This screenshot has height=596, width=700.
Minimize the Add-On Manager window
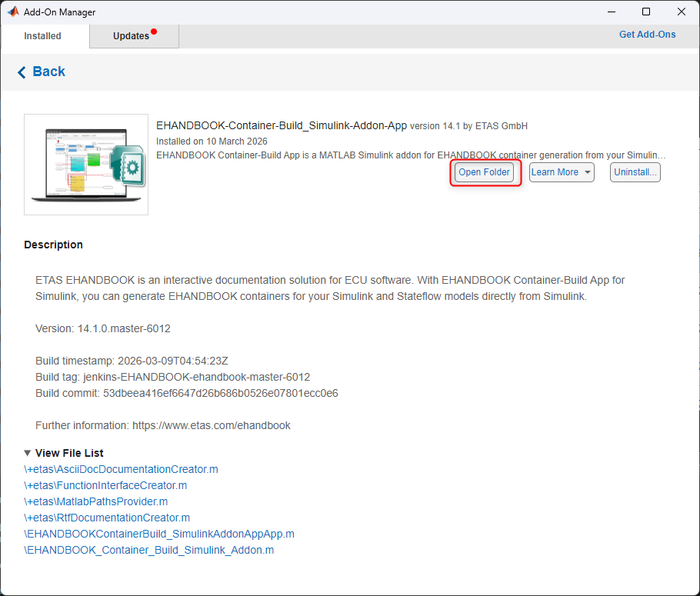click(x=612, y=12)
